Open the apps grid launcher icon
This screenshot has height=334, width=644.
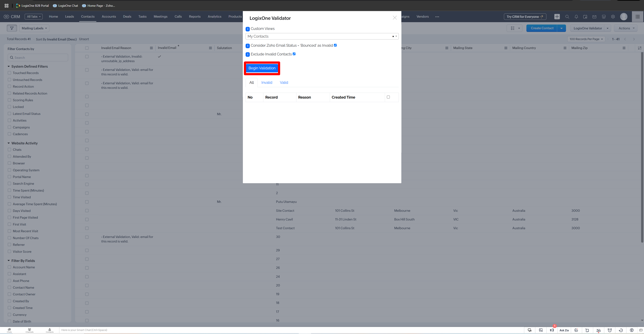[x=637, y=16]
